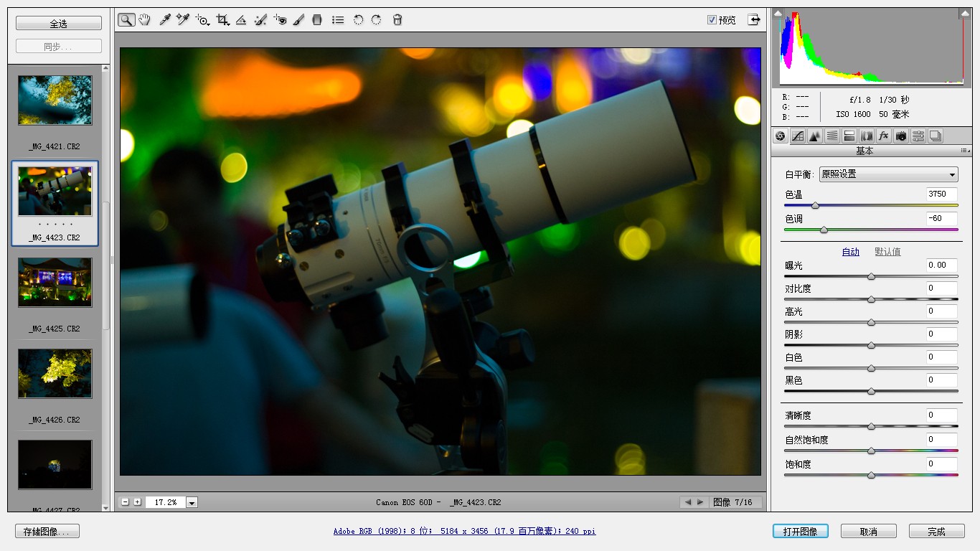Open the Effects (fx) panel tab

[x=884, y=136]
